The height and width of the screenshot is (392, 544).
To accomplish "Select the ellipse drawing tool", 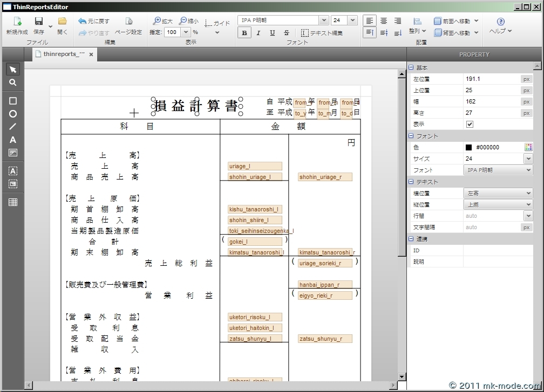I will [x=13, y=114].
